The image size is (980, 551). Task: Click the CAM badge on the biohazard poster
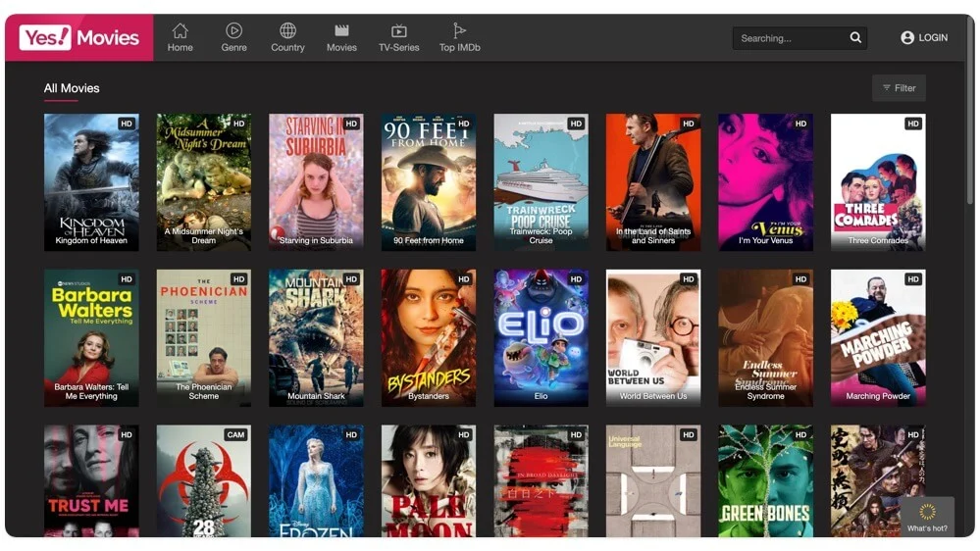[235, 434]
